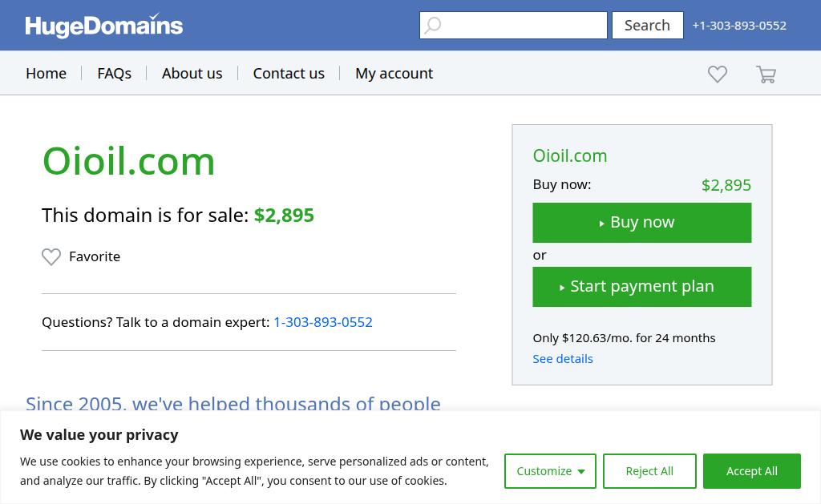The image size is (821, 504).
Task: Click the green Buy now button
Action: pos(641,223)
